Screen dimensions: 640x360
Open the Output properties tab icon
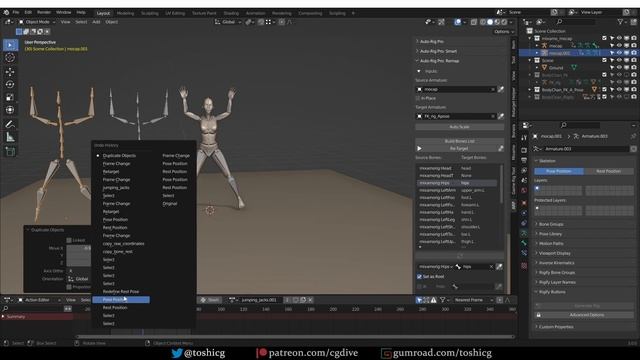pos(524,160)
